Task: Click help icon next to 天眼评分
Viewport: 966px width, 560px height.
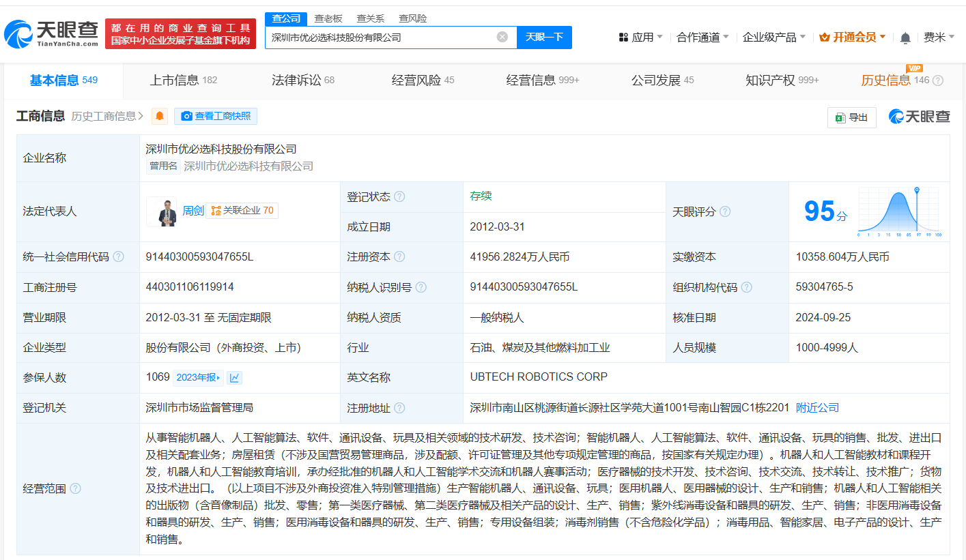Action: pyautogui.click(x=725, y=211)
